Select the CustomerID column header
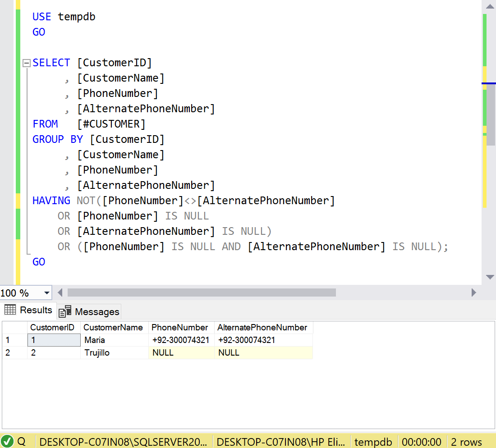Image resolution: width=496 pixels, height=448 pixels. [x=52, y=328]
